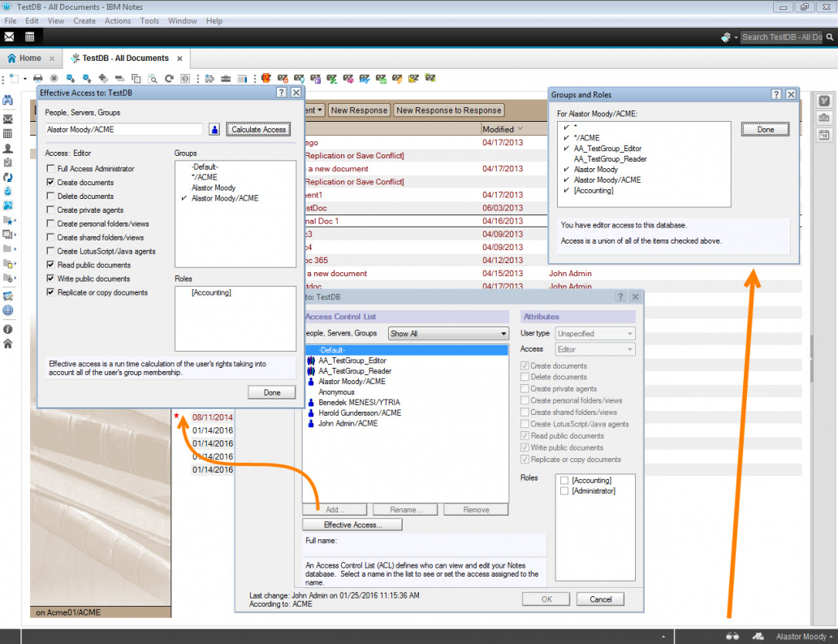This screenshot has width=838, height=644.
Task: Click the person picker icon beside name field
Action: (214, 129)
